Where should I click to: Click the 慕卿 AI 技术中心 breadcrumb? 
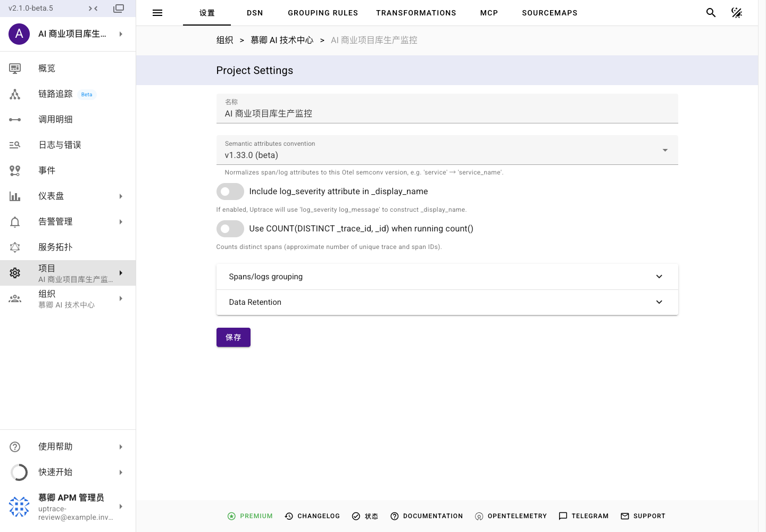282,40
